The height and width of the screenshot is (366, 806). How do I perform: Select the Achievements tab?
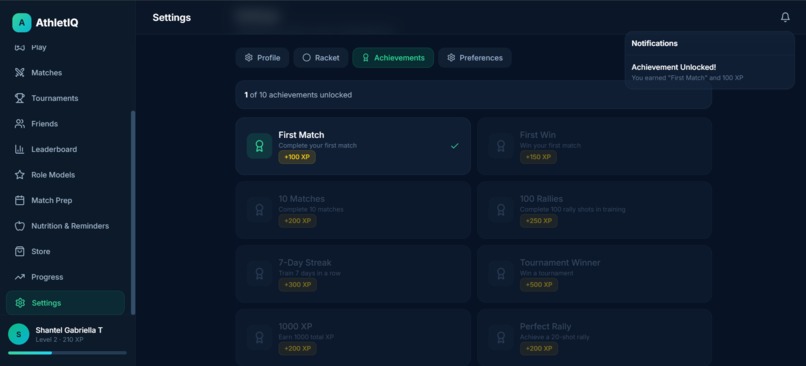(393, 58)
